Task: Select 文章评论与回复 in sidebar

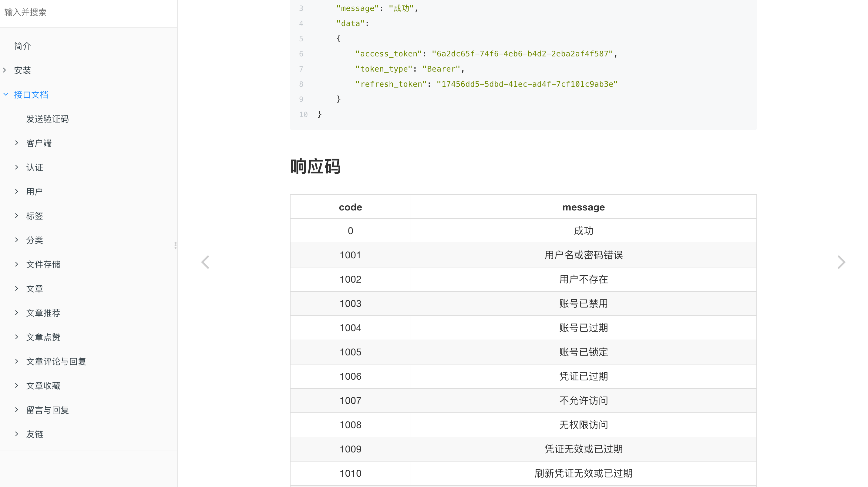Action: pos(56,361)
